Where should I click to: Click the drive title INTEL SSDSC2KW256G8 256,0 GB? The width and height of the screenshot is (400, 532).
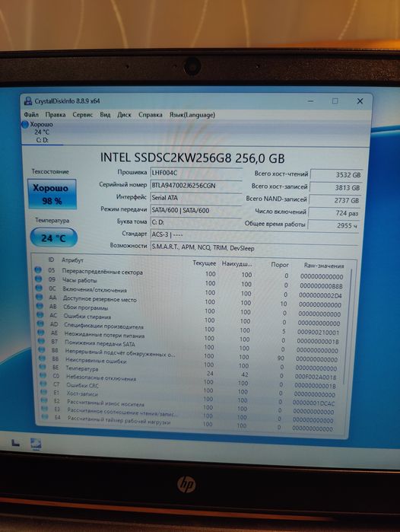192,158
